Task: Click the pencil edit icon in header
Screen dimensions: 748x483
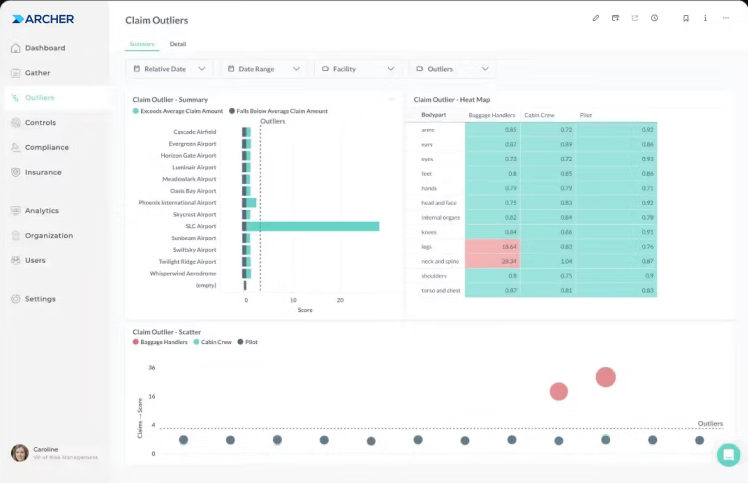Action: tap(595, 18)
